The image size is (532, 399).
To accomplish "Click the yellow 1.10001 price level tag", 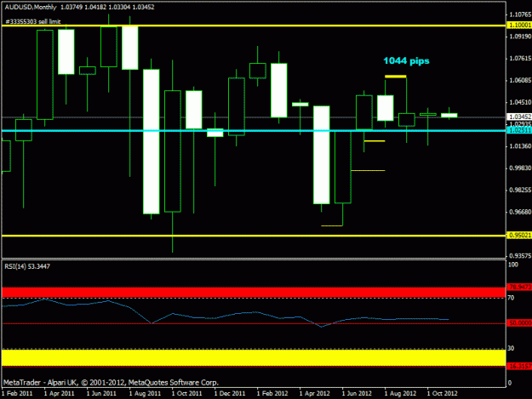I will [518, 25].
